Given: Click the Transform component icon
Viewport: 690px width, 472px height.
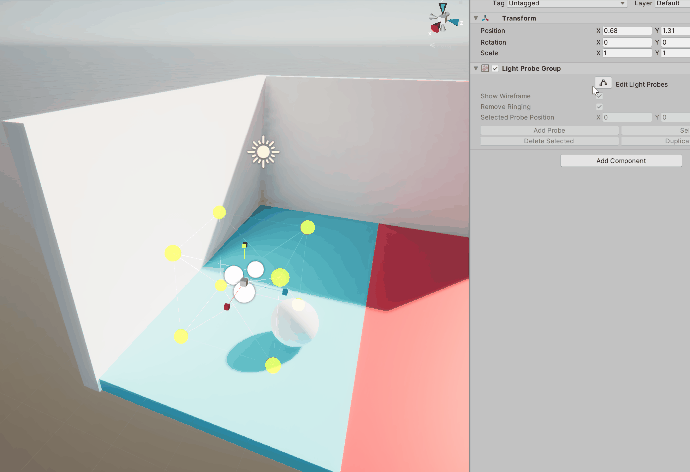Looking at the screenshot, I should [486, 18].
